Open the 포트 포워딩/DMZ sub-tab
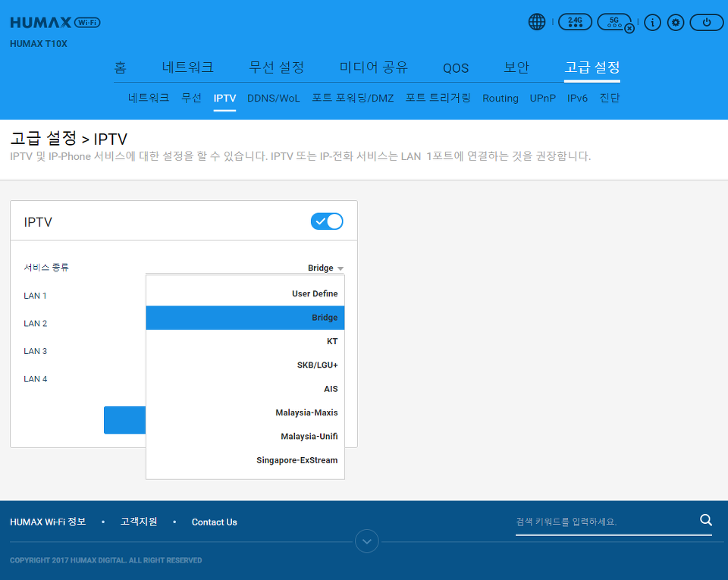Viewport: 728px width, 580px height. pos(353,99)
